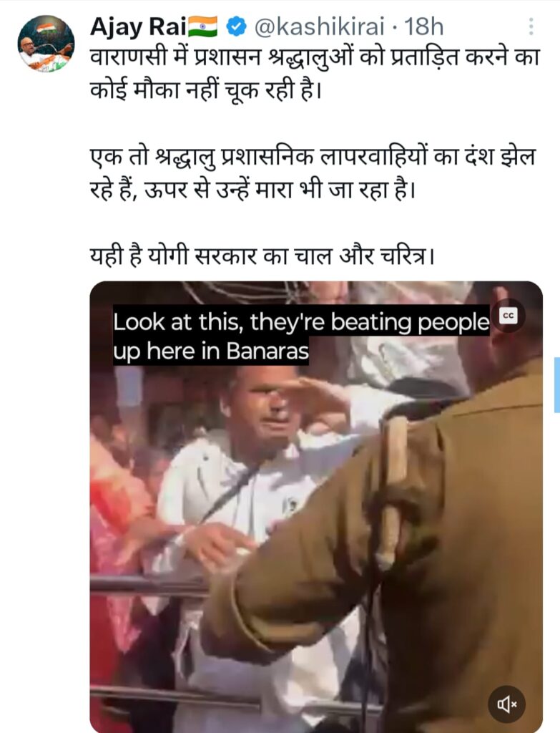Click the Ajay Rai display name
The height and width of the screenshot is (733, 560).
[x=138, y=27]
